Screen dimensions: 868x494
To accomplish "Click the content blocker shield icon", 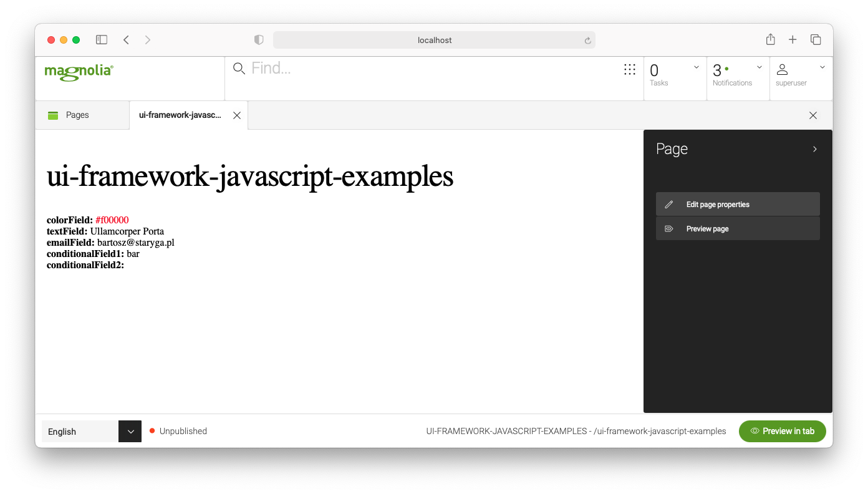I will pos(258,39).
